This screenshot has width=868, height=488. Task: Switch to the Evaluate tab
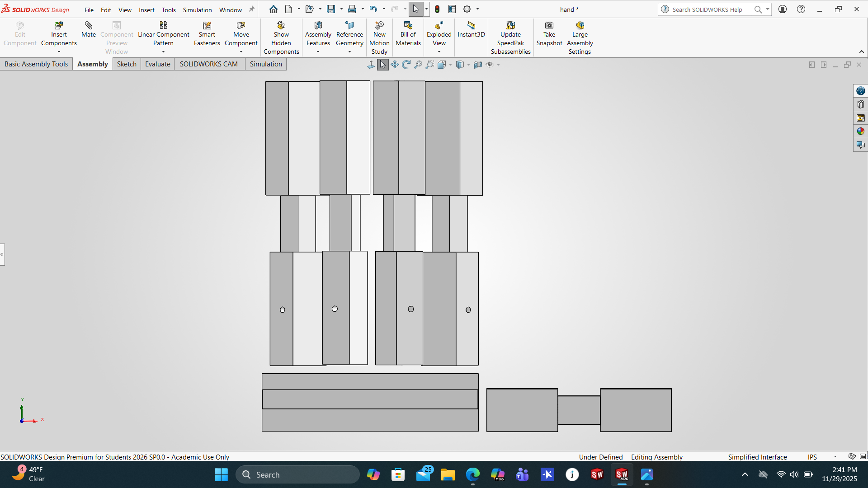click(157, 64)
